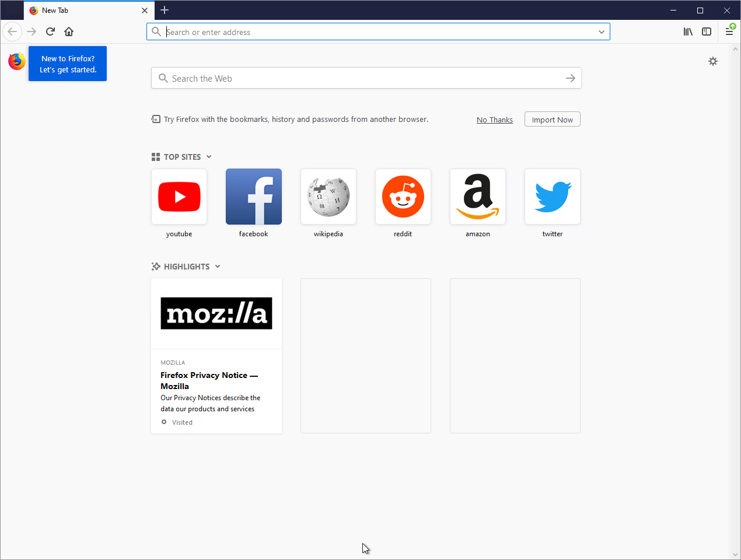This screenshot has height=560, width=741.
Task: Click the magnifying glass in the address bar
Action: coord(156,32)
